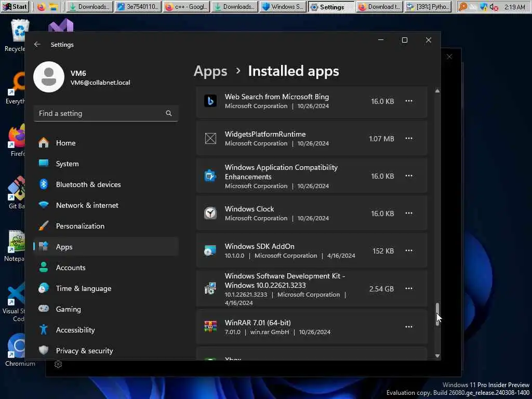Open more options for Web Search from Microsoft Bing

click(409, 101)
